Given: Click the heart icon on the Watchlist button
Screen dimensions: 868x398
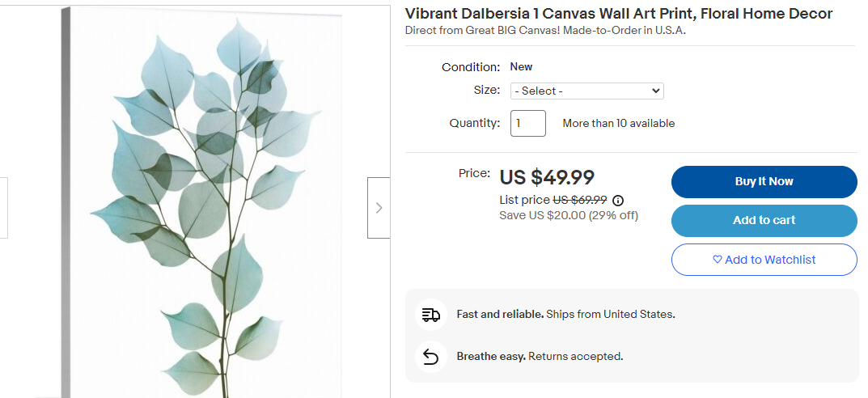Looking at the screenshot, I should (x=717, y=260).
